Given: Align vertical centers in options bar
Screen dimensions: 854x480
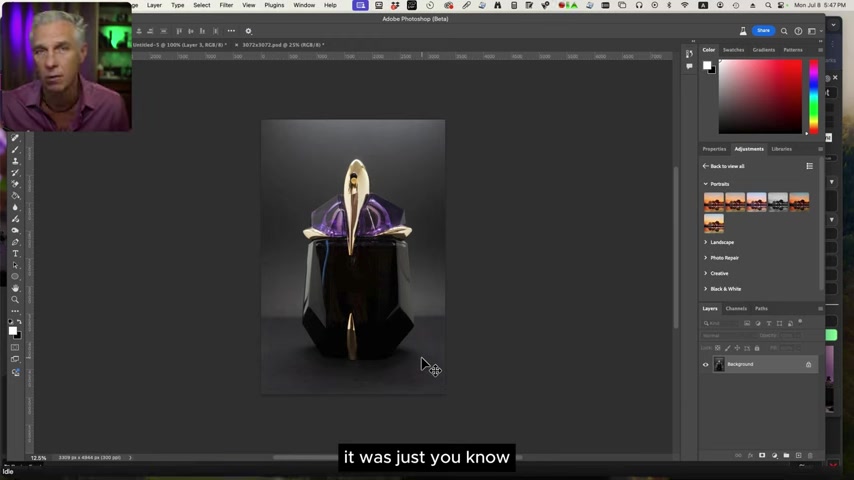Looking at the screenshot, I should click(x=191, y=31).
